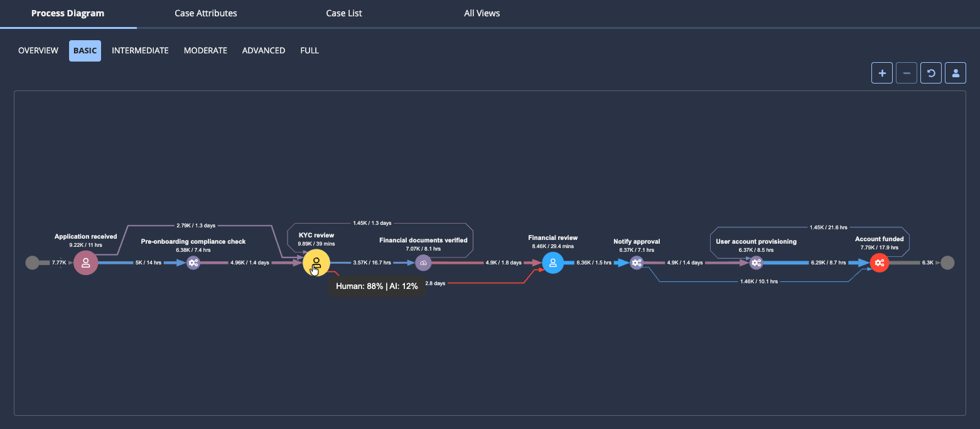The width and height of the screenshot is (980, 429).
Task: Click the Account funded title text
Action: (x=879, y=239)
